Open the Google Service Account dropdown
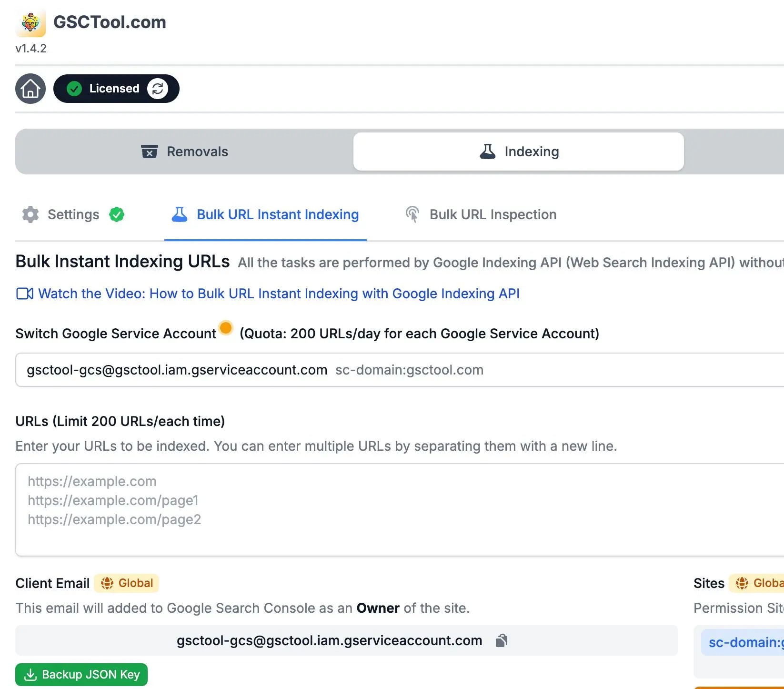 pyautogui.click(x=400, y=370)
